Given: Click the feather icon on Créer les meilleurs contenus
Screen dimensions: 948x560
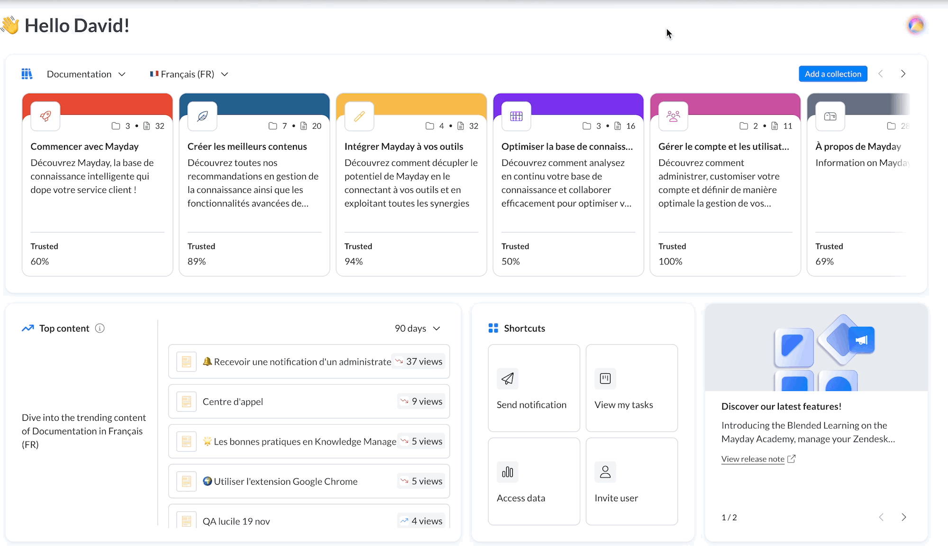Looking at the screenshot, I should pyautogui.click(x=202, y=116).
